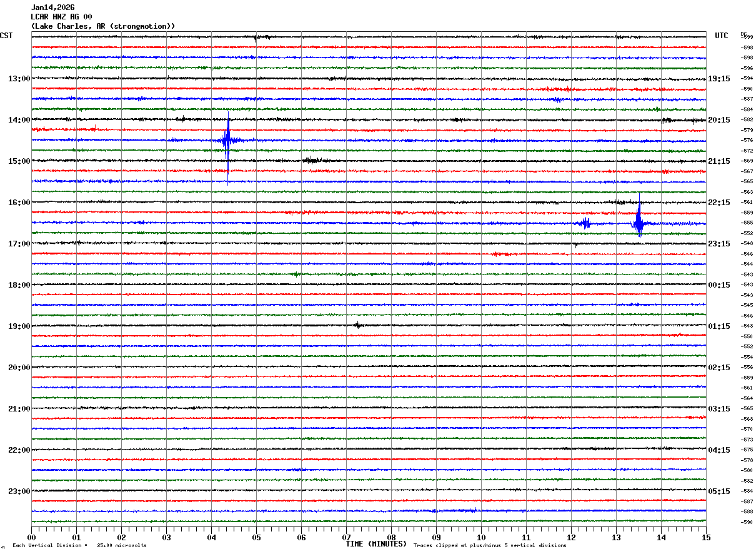Click the 01:15 UTC time label

pos(719,326)
